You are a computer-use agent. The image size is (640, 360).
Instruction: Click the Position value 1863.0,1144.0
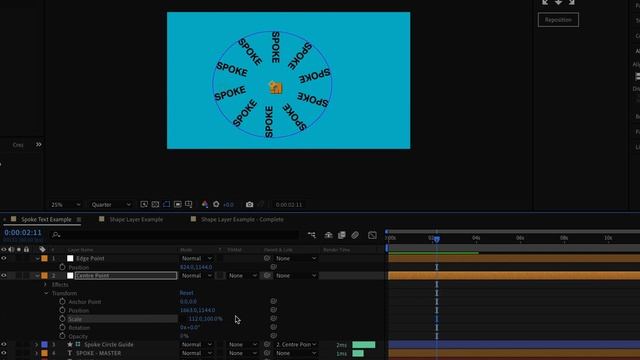(x=198, y=310)
